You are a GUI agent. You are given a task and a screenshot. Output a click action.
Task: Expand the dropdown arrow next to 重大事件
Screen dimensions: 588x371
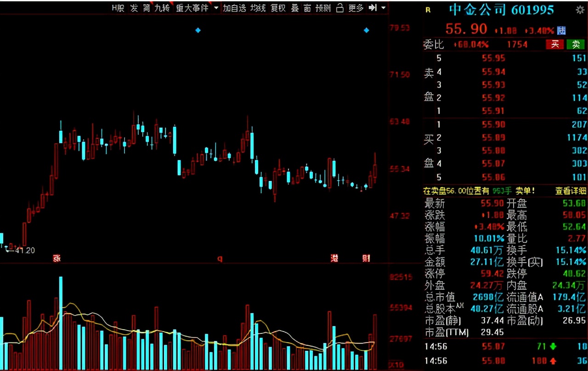[x=216, y=8]
